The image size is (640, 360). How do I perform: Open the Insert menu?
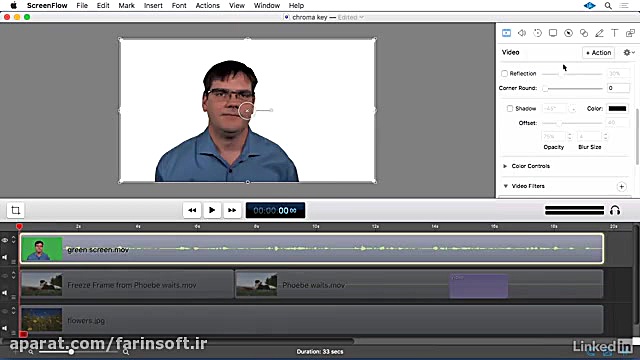point(153,6)
